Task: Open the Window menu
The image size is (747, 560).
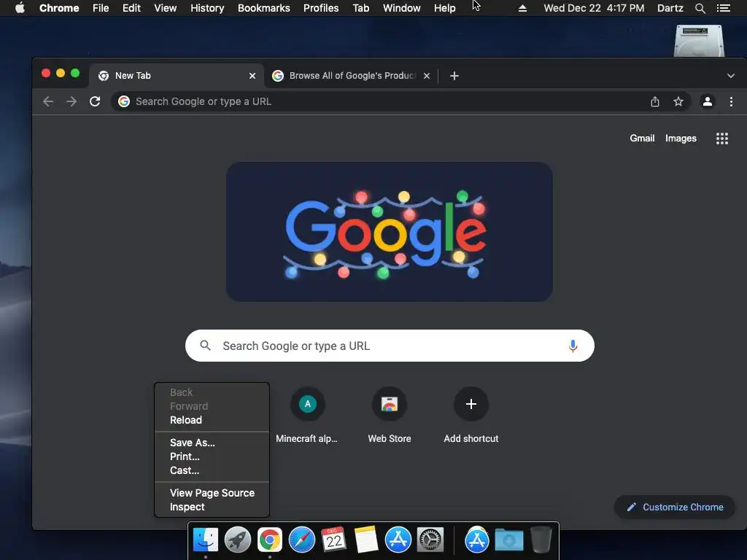Action: coord(402,8)
